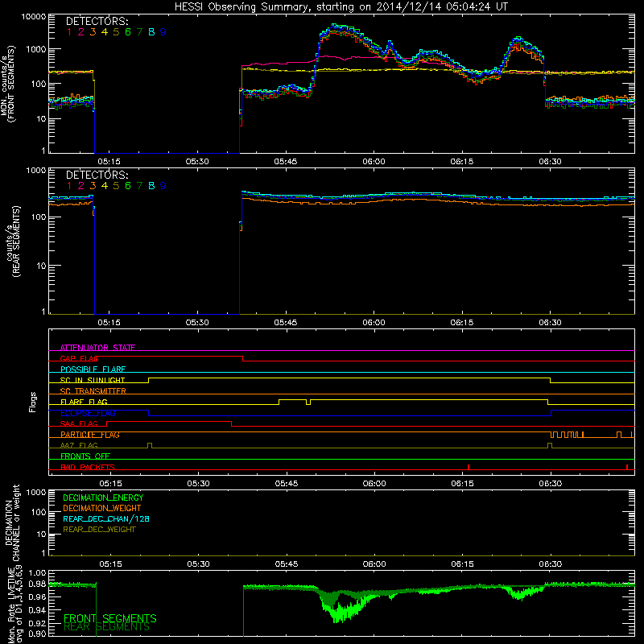Click the DECIMATION_WEIGHT legend entry

click(x=102, y=508)
